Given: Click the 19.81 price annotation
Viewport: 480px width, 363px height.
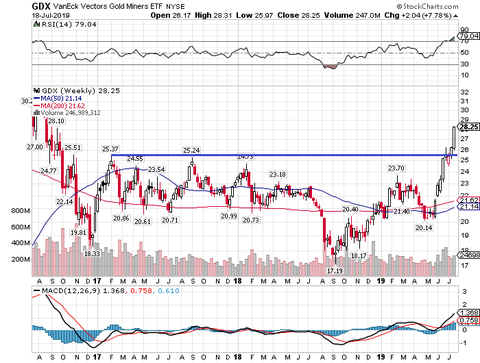Looking at the screenshot, I should (x=78, y=232).
